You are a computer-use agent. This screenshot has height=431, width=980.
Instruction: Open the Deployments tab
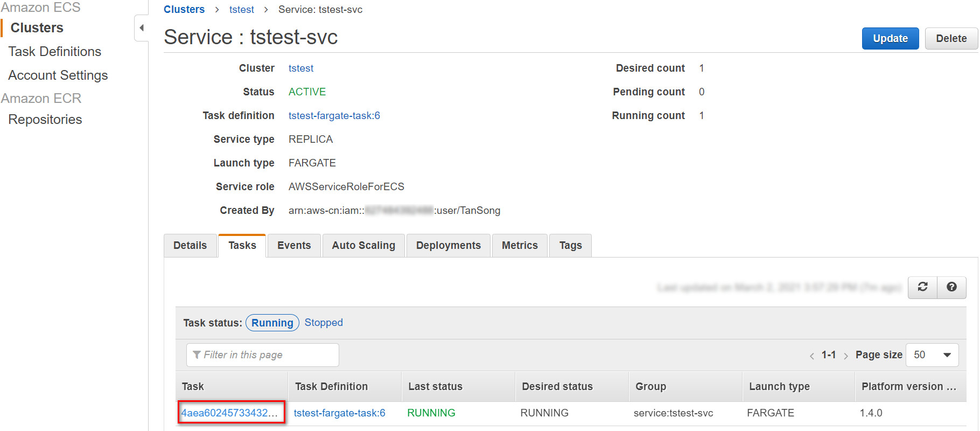tap(449, 246)
